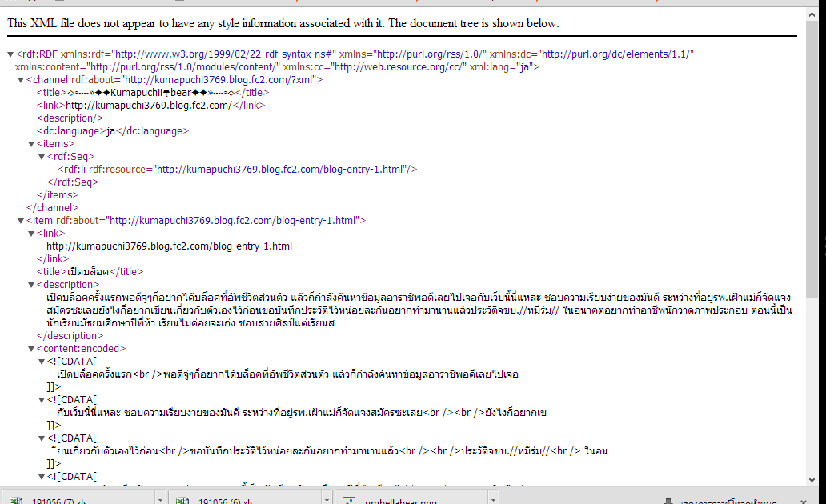Click the channel link http://kumapuchi3769.blog.fc2.com/ text
The width and height of the screenshot is (826, 504).
point(149,106)
